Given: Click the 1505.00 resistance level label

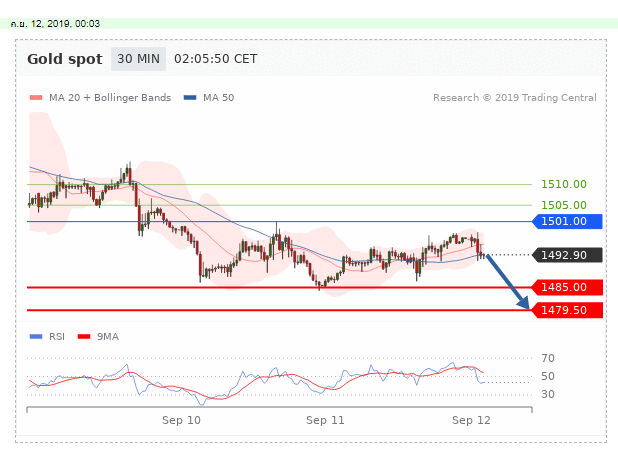Looking at the screenshot, I should pyautogui.click(x=564, y=205).
